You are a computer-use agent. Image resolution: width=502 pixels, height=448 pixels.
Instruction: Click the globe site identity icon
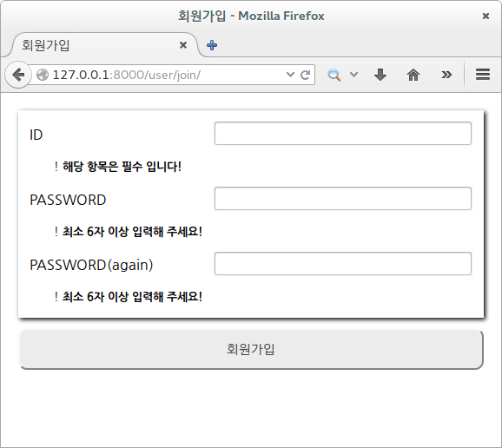[x=43, y=75]
